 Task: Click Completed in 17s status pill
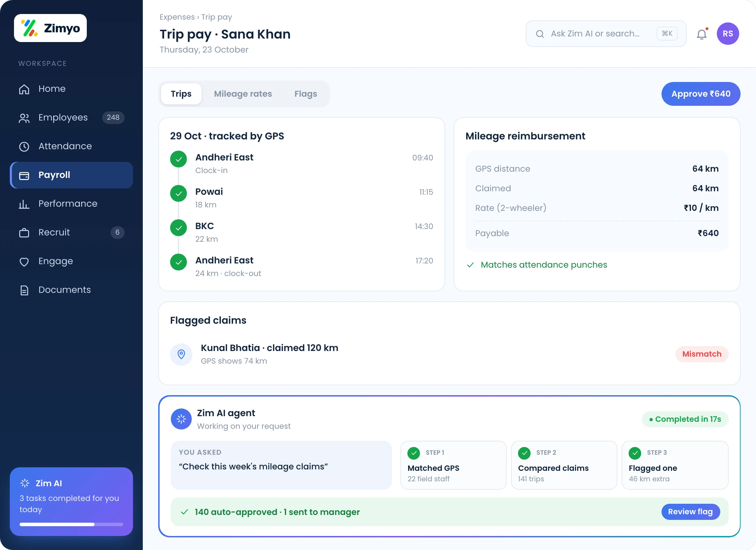coord(685,419)
